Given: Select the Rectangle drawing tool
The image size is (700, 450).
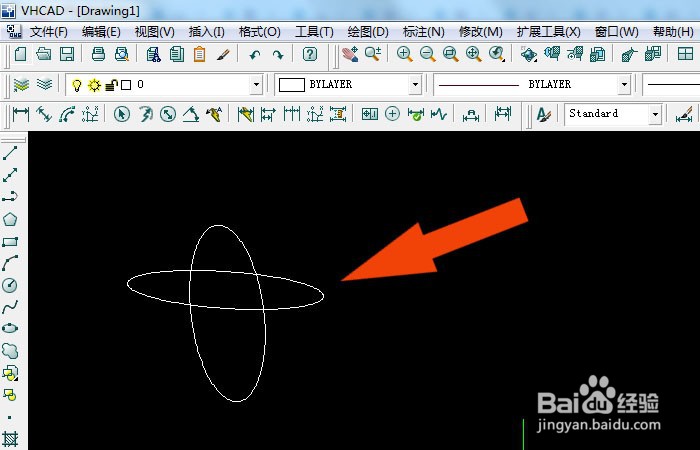Looking at the screenshot, I should pyautogui.click(x=10, y=242).
